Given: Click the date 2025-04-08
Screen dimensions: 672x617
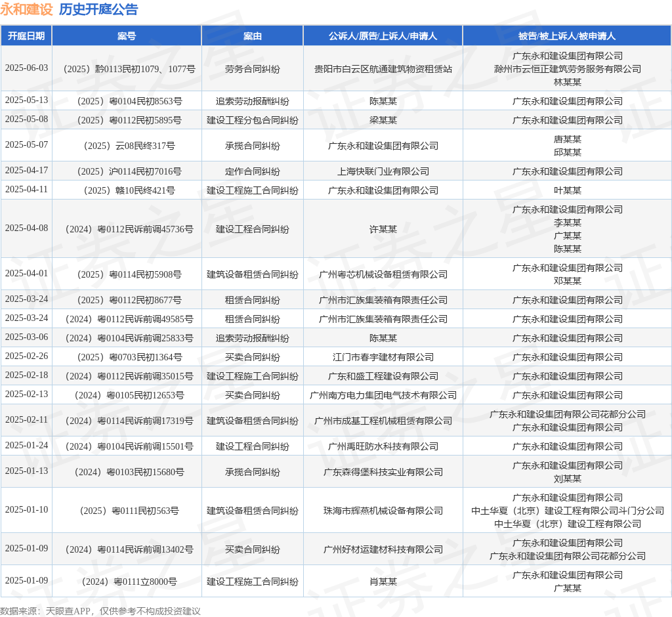Looking at the screenshot, I should (26, 228).
